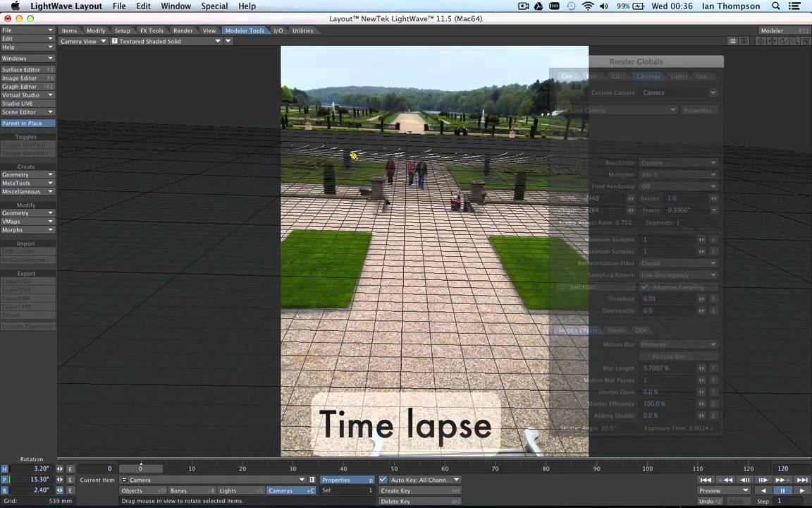
Task: Go to the first frame of the timeline
Action: pyautogui.click(x=705, y=480)
